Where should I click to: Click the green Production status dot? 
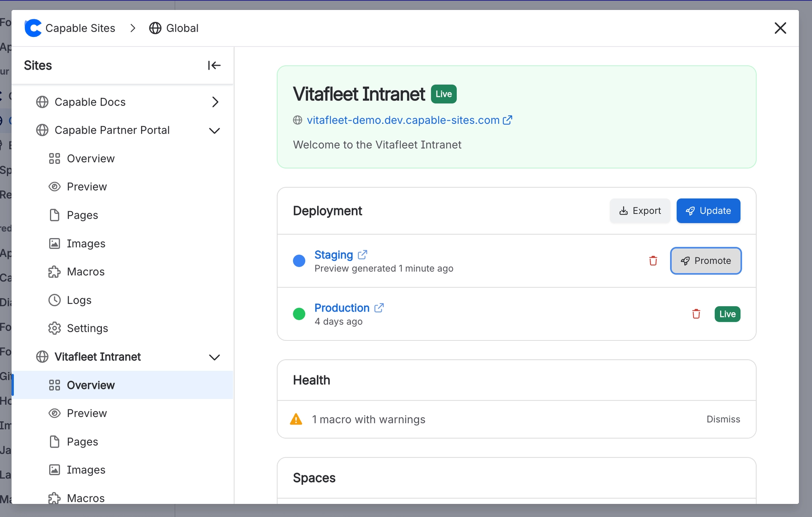tap(299, 314)
